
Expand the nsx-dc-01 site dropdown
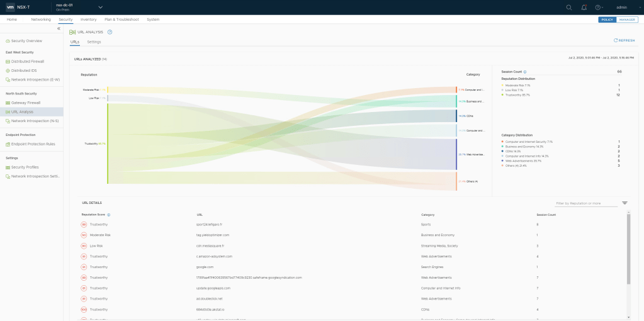(99, 7)
